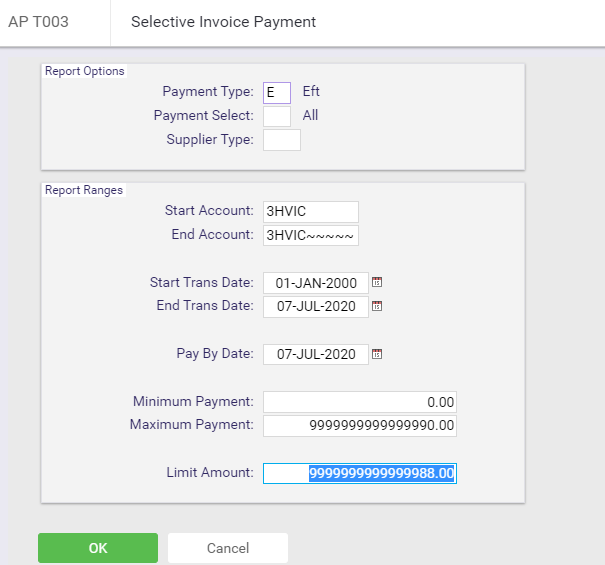Click the End Account input field
The height and width of the screenshot is (565, 605).
coord(311,235)
